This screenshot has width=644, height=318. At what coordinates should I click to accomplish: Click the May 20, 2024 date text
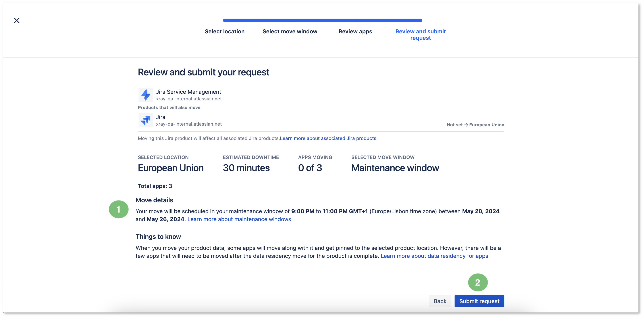[481, 211]
